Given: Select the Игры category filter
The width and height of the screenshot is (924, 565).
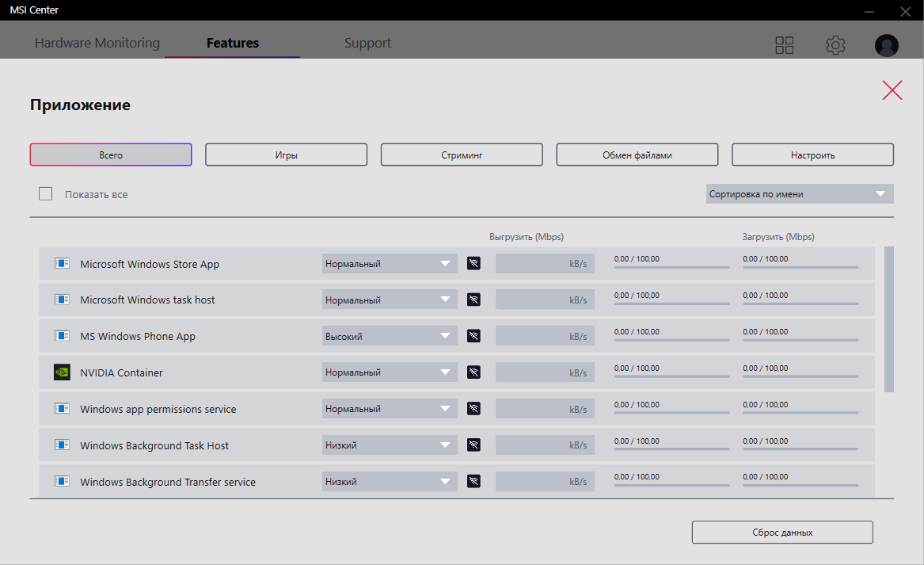Looking at the screenshot, I should coord(287,155).
